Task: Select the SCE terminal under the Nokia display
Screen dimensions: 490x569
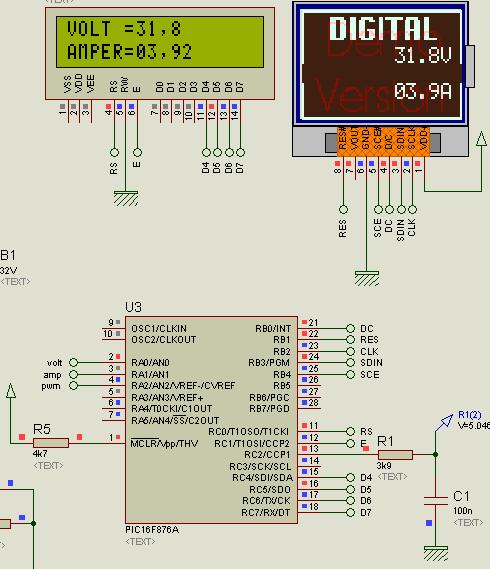Action: [x=378, y=209]
